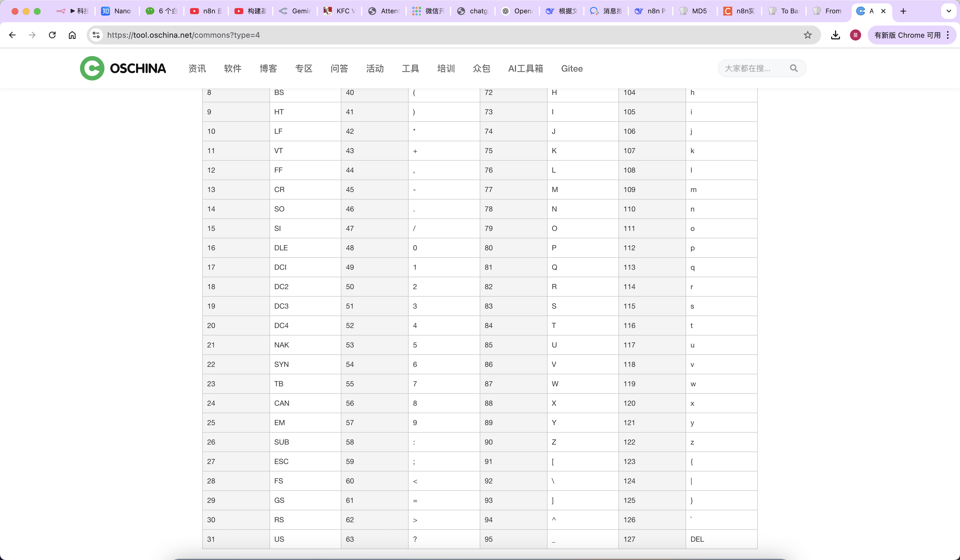Click the browser reload icon
The image size is (960, 560).
(52, 35)
